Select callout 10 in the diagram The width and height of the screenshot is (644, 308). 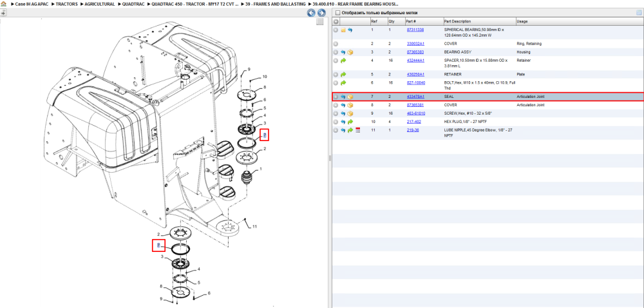tap(265, 77)
